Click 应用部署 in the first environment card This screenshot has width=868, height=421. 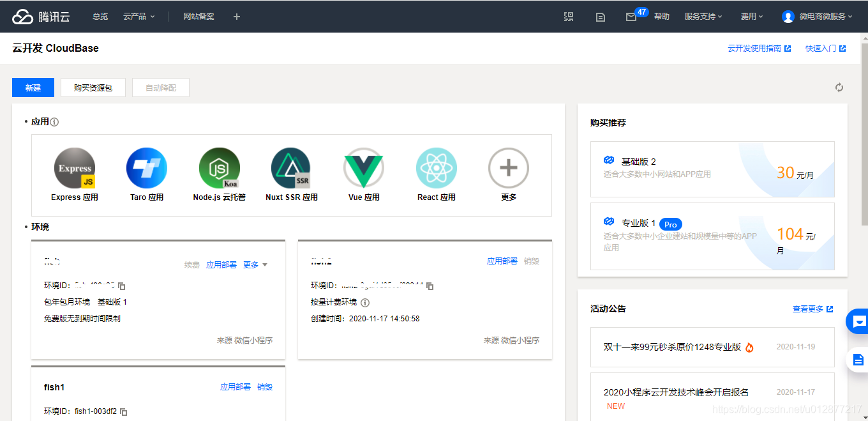(221, 264)
